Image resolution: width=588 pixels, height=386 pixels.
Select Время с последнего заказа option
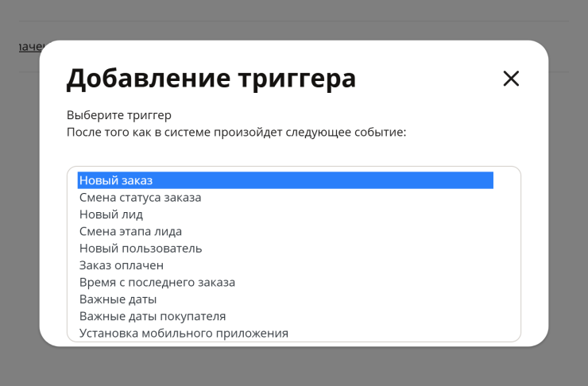click(285, 282)
